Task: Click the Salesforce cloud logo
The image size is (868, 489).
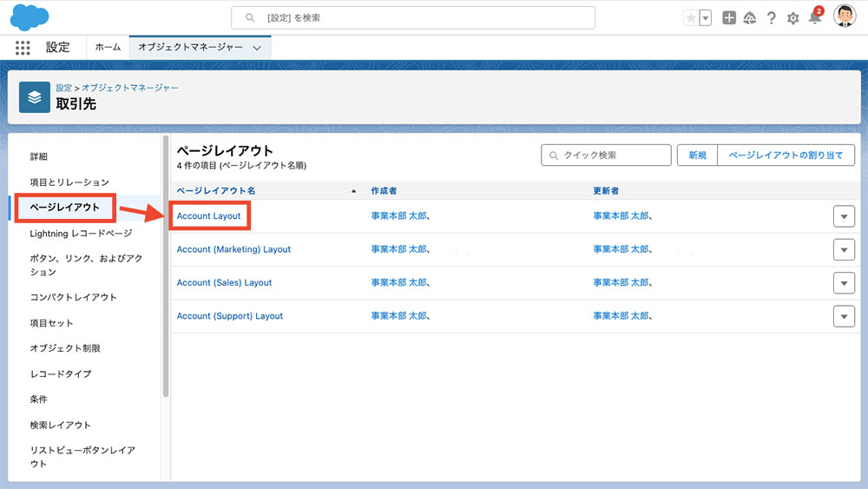Action: [x=30, y=17]
